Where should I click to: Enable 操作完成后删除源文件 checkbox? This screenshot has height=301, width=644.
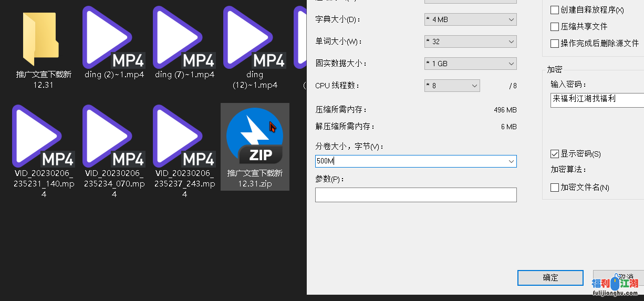click(554, 44)
